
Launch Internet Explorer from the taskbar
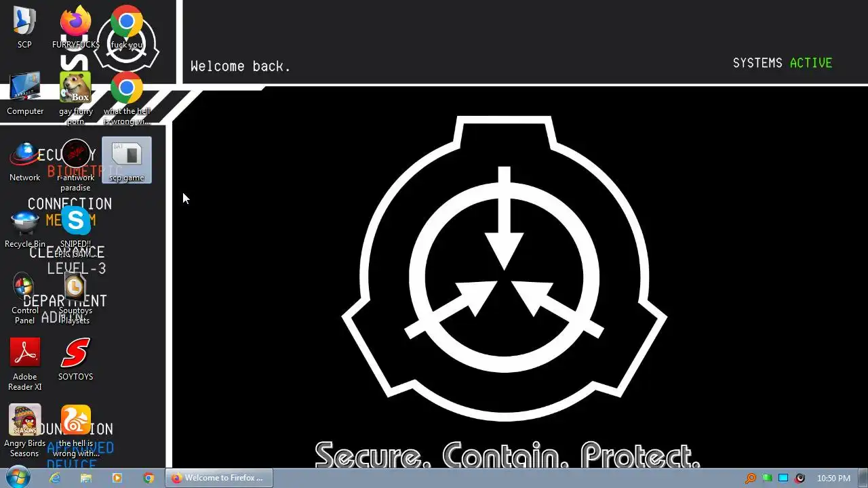55,478
